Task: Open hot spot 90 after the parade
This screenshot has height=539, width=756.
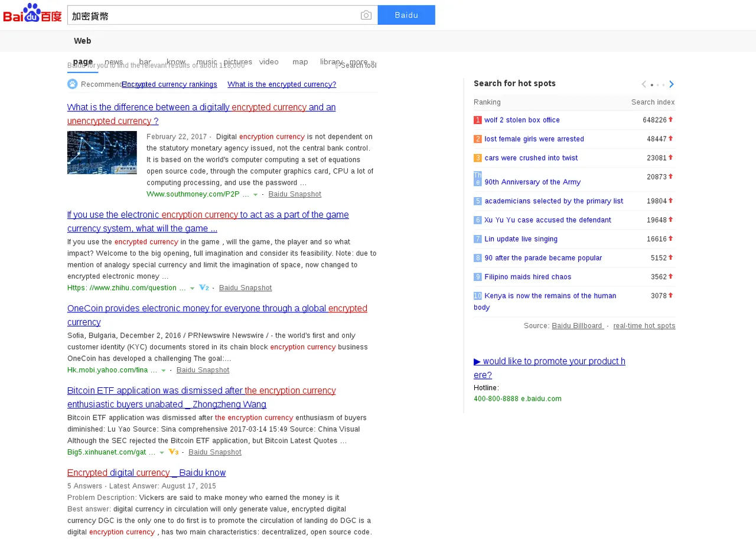Action: [x=543, y=258]
